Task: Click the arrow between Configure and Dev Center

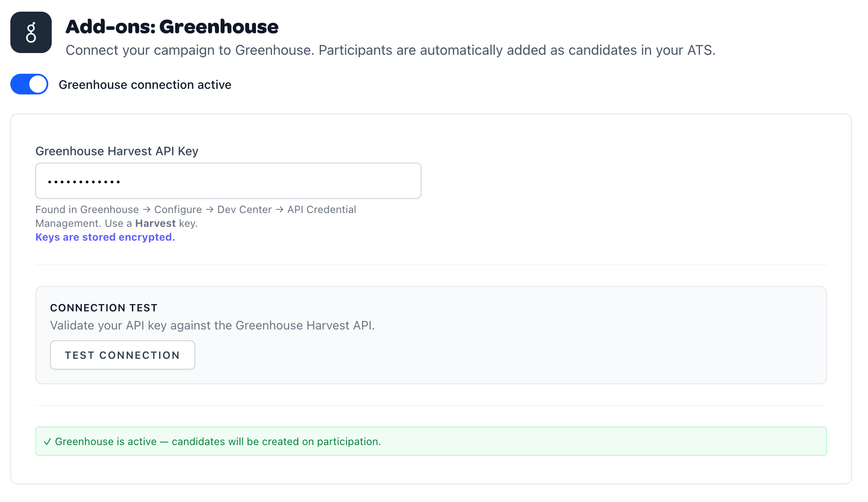Action: click(x=209, y=210)
